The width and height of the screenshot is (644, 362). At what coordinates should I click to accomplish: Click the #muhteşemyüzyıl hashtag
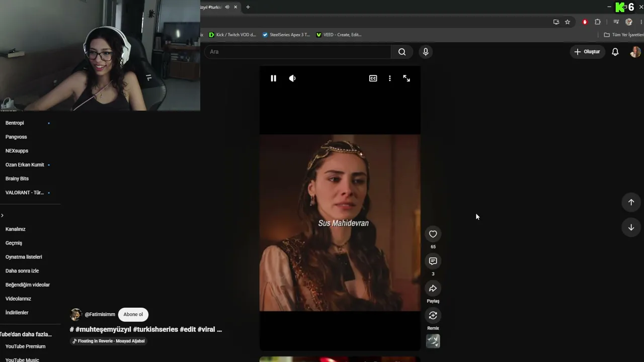pos(103,329)
